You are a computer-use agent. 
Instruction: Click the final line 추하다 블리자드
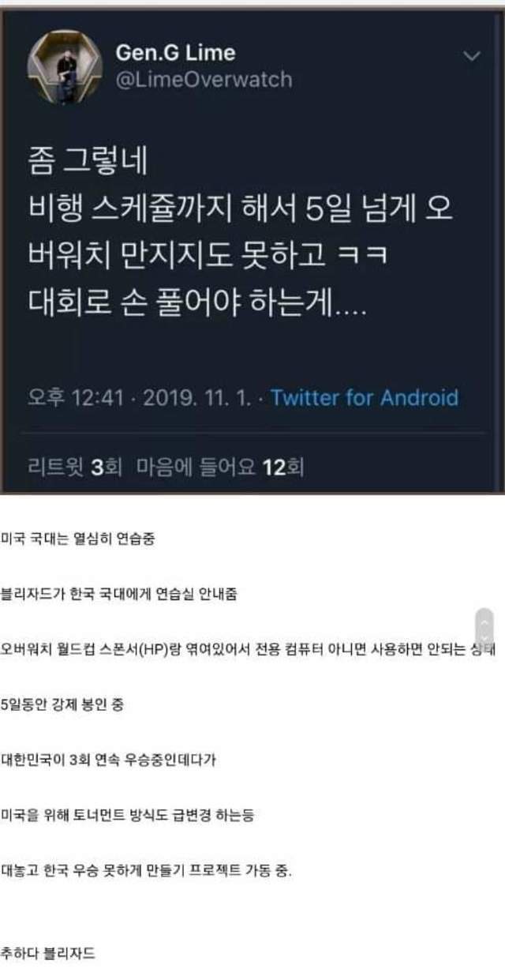(x=49, y=954)
